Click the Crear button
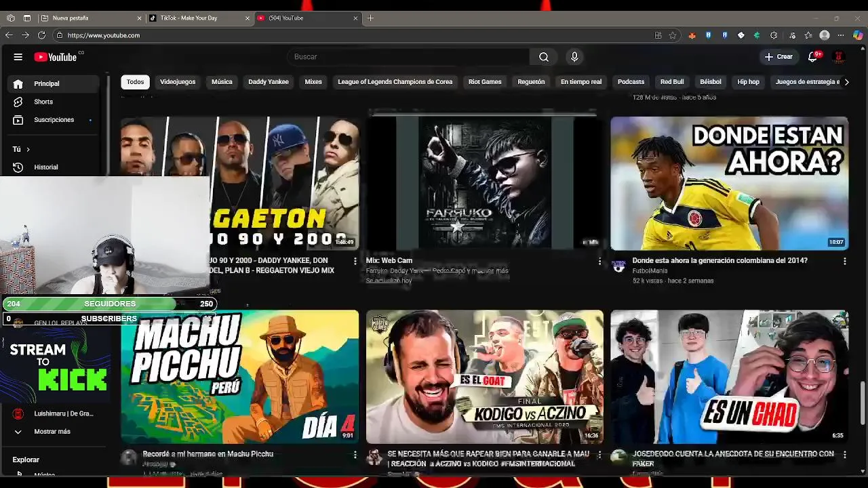This screenshot has height=488, width=868. 778,57
